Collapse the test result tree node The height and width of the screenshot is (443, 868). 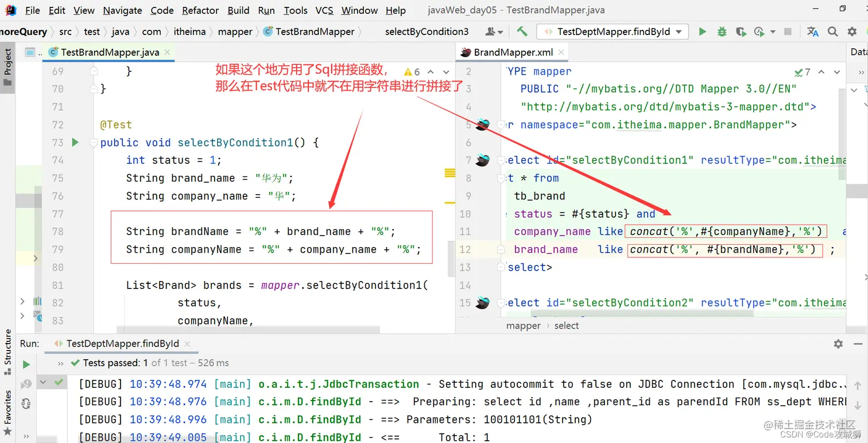44,383
